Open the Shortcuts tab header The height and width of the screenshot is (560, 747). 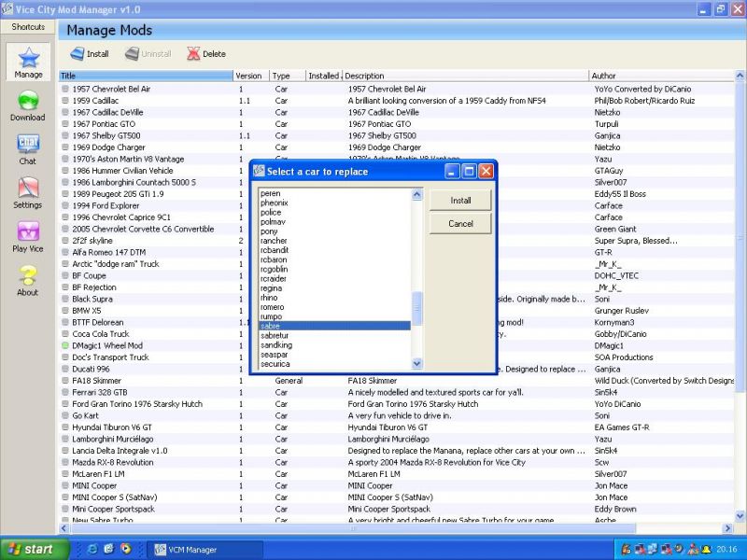[28, 27]
